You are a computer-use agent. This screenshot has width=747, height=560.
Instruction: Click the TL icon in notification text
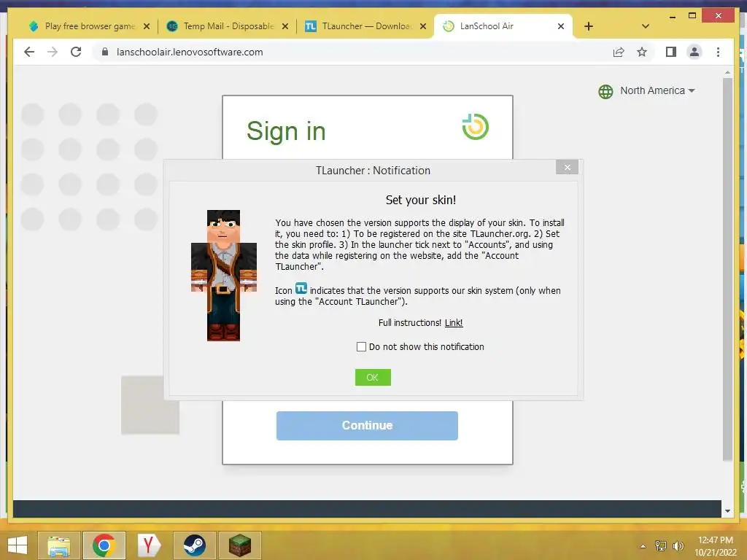(301, 288)
